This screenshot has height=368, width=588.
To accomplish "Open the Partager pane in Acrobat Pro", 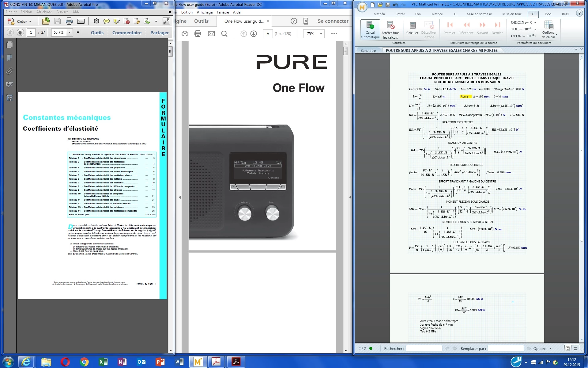I will click(159, 33).
